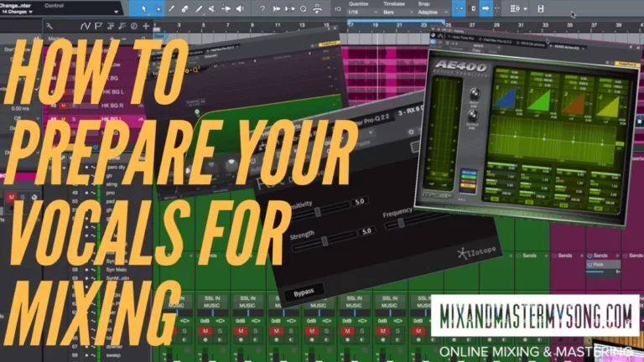Open the Snap Adaptive dropdown

(x=433, y=13)
